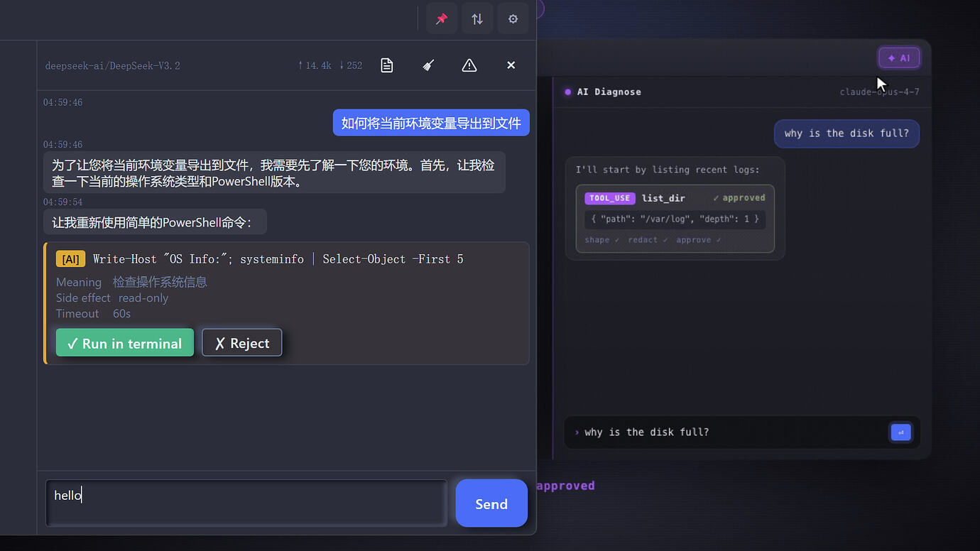980x551 pixels.
Task: Click the 'shape ✓' step label
Action: (602, 240)
